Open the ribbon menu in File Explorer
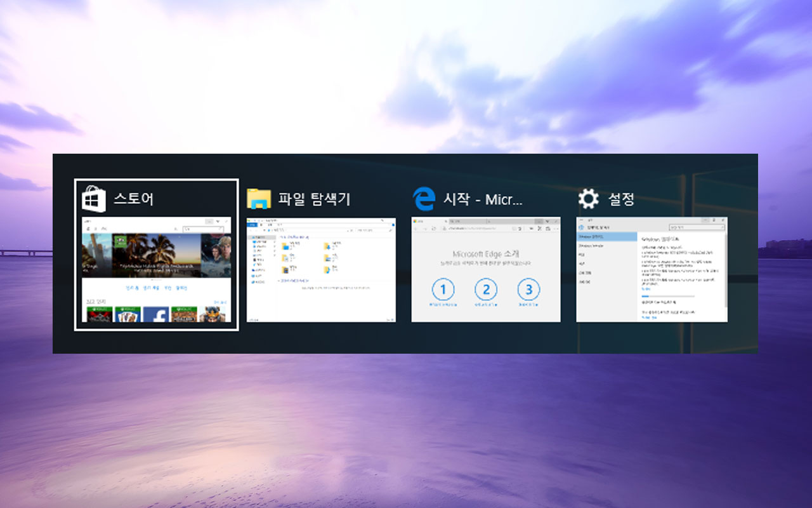 [252, 225]
